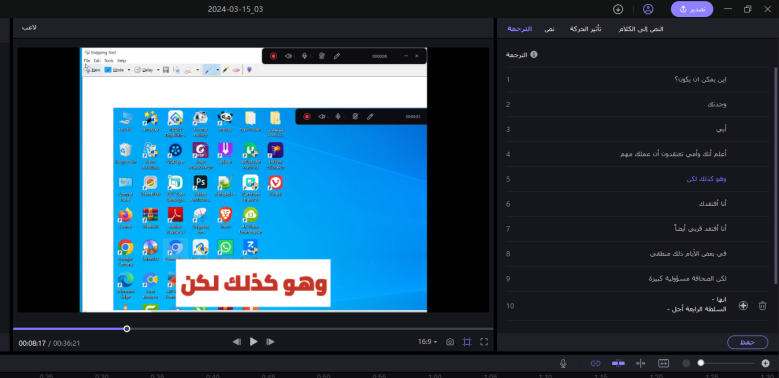Viewport: 779px width, 378px height.
Task: Select subtitle row 'اين يمكن ان يكون؟'
Action: coord(638,79)
